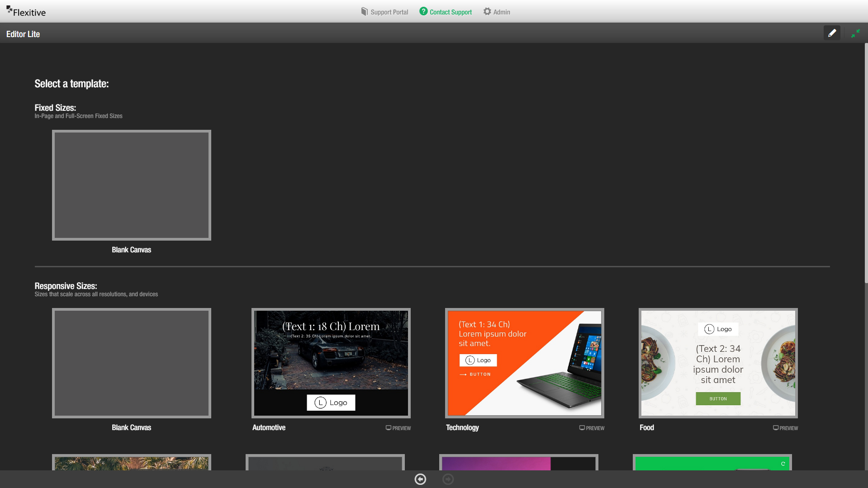Click the Fixed Sizes heading
868x488 pixels.
[55, 108]
